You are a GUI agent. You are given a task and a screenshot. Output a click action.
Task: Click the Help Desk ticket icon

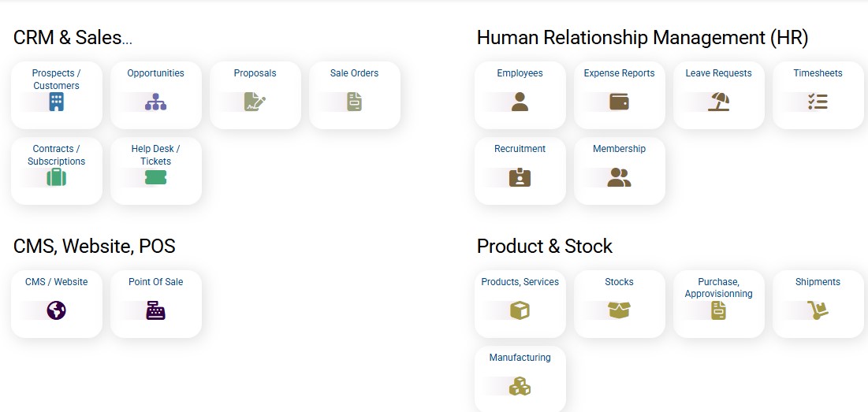156,177
